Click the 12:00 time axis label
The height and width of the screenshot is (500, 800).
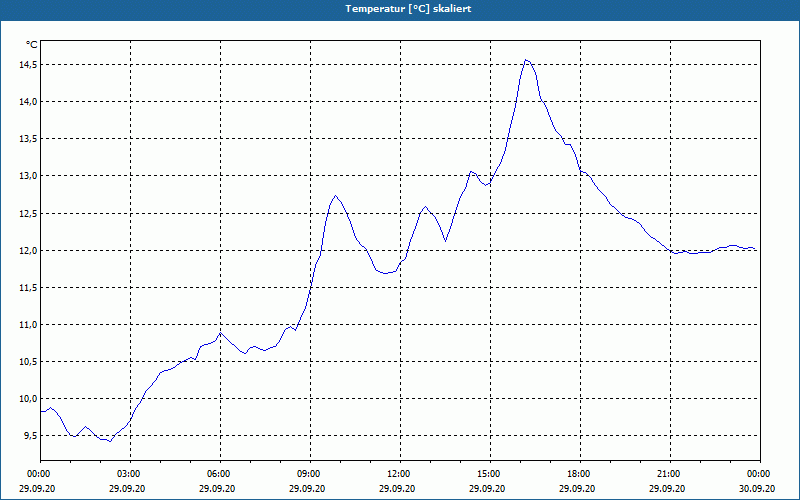click(401, 474)
